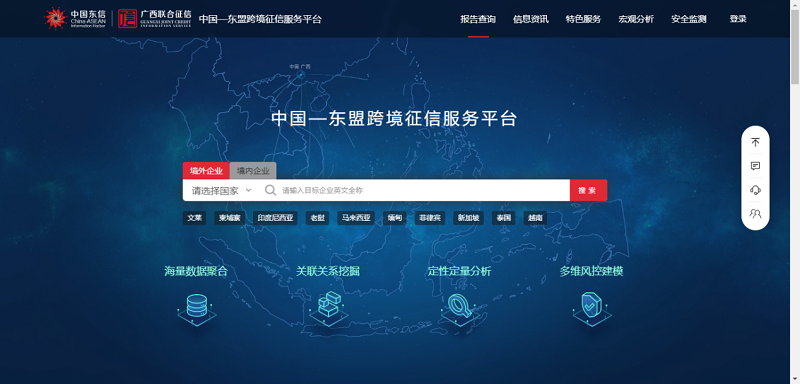Click the China-ASEAN Information Harbor logo
Screen dimensions: 800x384
[75, 18]
